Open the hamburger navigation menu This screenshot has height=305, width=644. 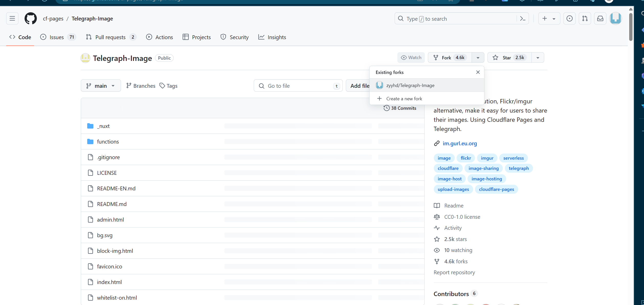coord(12,18)
